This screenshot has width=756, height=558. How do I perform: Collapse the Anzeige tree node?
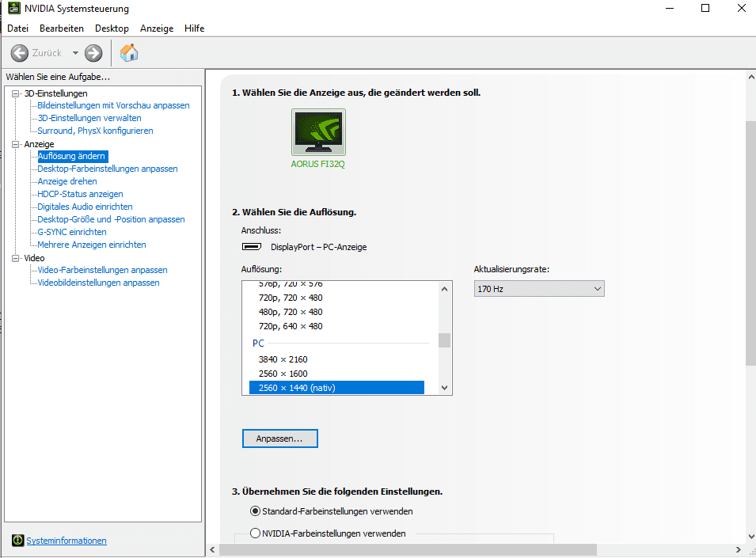coord(16,144)
